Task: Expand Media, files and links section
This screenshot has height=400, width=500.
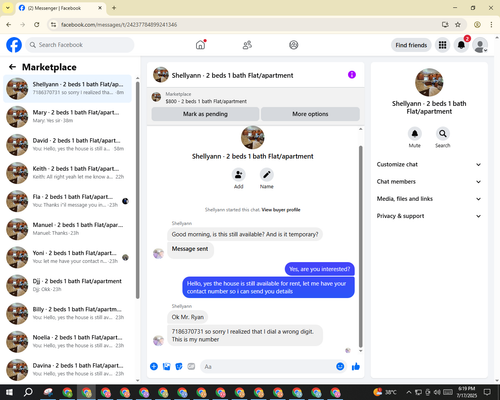Action: tap(429, 199)
